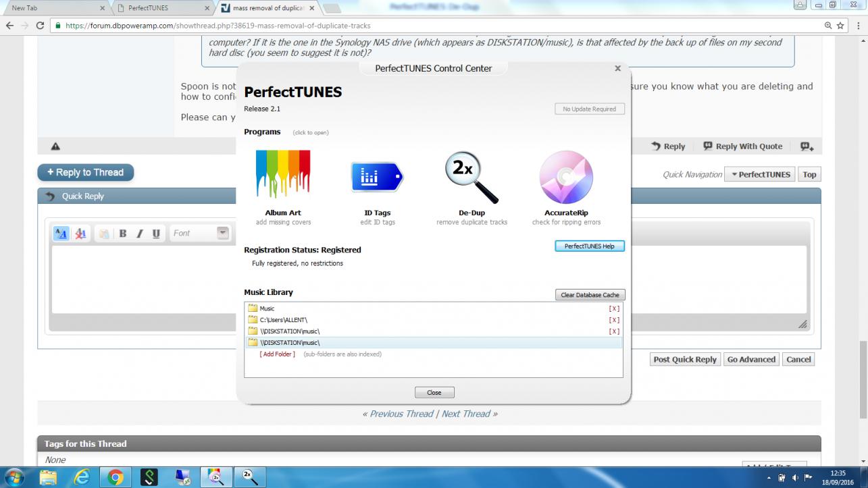Click the report post warning triangle
Screen dimensions: 868x488
55,146
